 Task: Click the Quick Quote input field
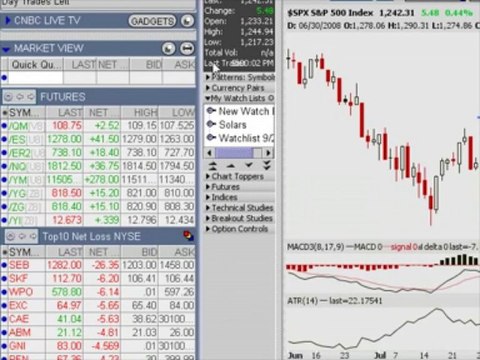click(35, 78)
